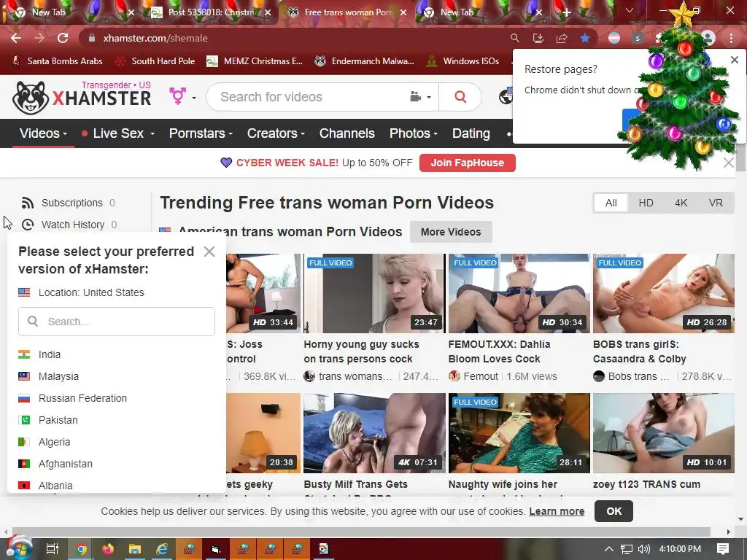Click the install app icon in address bar
The image size is (747, 560).
(x=538, y=38)
